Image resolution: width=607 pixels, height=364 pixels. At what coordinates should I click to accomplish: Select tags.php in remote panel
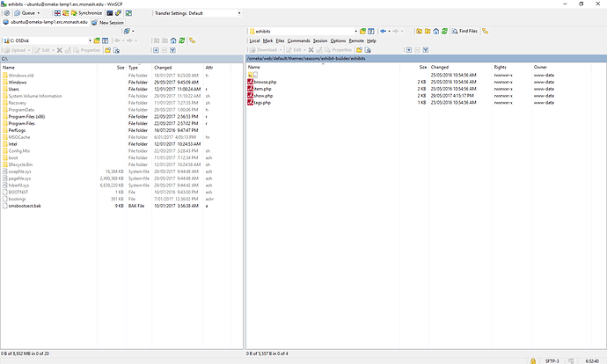[262, 103]
